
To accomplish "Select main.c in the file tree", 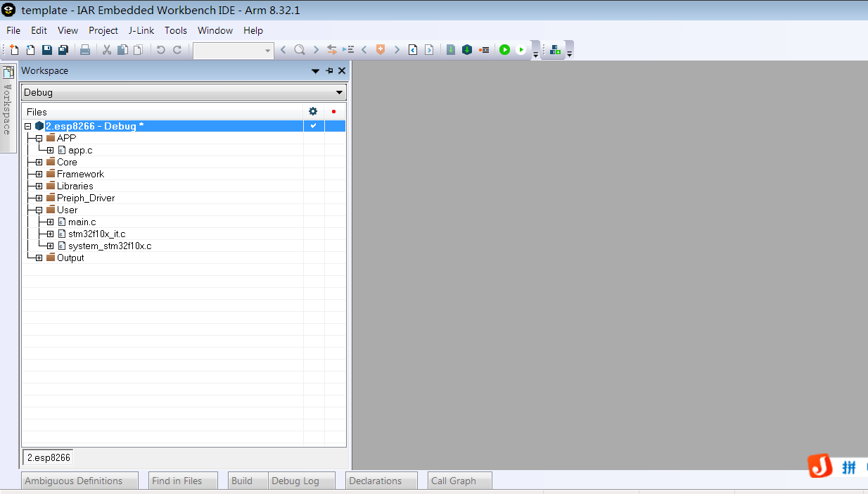I will [x=82, y=222].
